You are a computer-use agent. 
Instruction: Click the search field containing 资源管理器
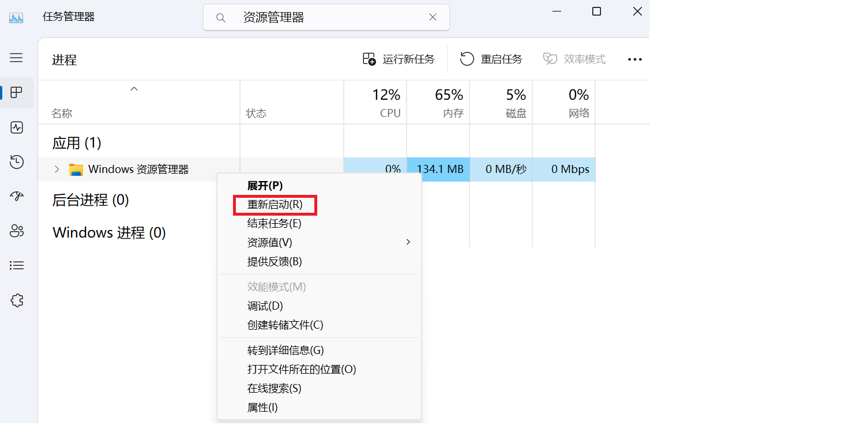tap(326, 17)
